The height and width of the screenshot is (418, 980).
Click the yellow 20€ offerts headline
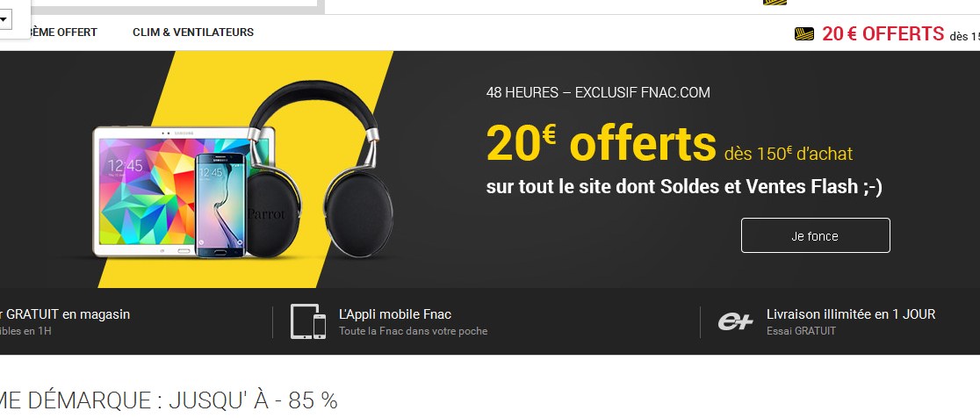[x=601, y=144]
